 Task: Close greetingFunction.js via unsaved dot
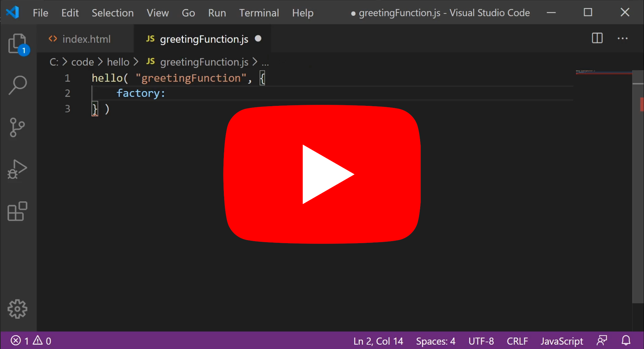coord(258,39)
